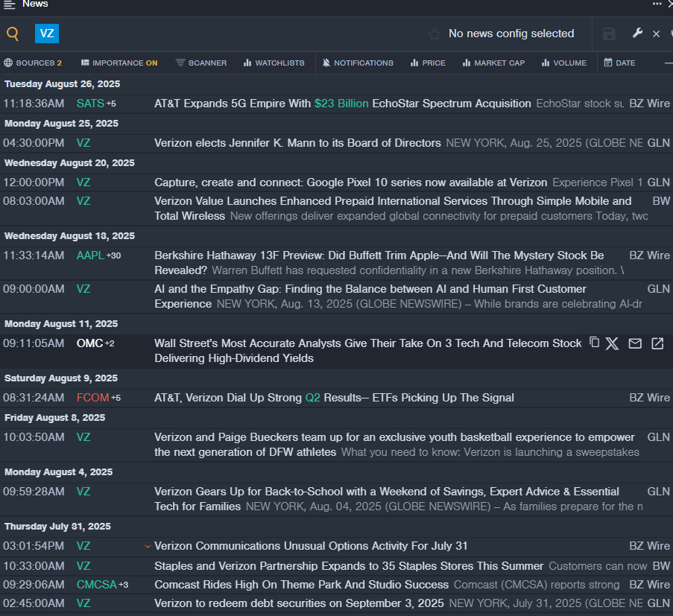Screen dimensions: 673x616
Task: Click the Tuesday August 26, 2025 date header
Action: pos(63,83)
